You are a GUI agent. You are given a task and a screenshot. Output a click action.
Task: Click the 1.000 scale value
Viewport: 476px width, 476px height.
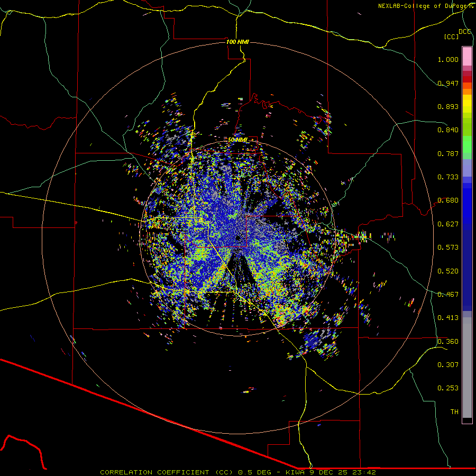(448, 59)
